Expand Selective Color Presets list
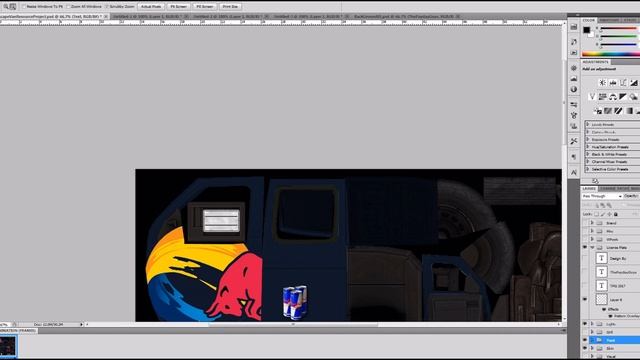640x360 pixels. click(588, 169)
